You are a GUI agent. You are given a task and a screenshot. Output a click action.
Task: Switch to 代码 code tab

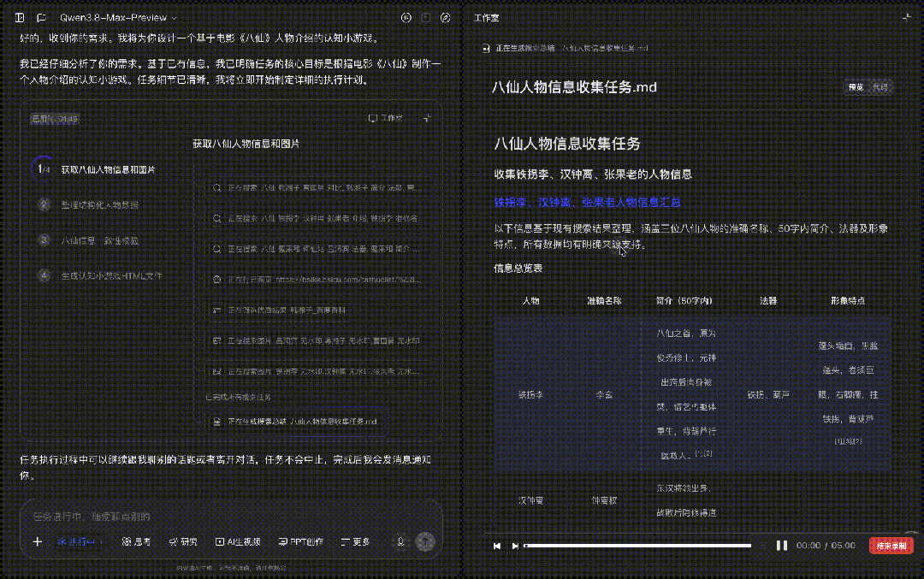(x=880, y=87)
